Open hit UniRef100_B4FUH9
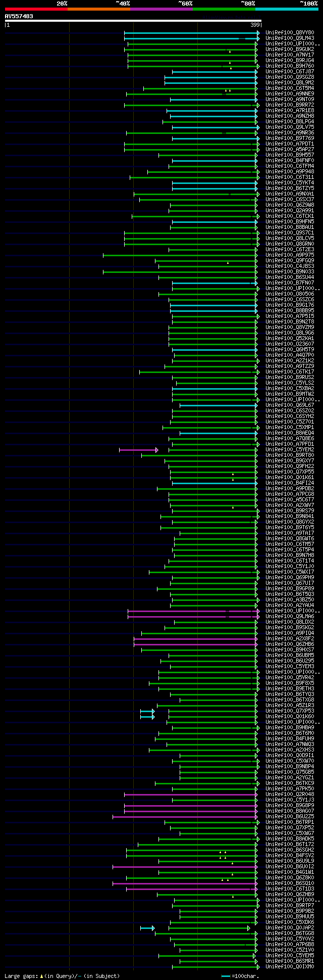The image size is (323, 980). pyautogui.click(x=290, y=739)
